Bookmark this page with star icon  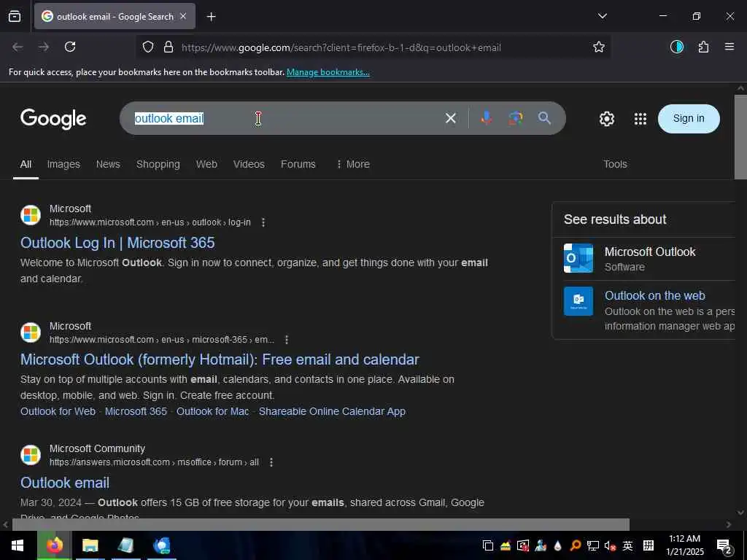[x=599, y=47]
